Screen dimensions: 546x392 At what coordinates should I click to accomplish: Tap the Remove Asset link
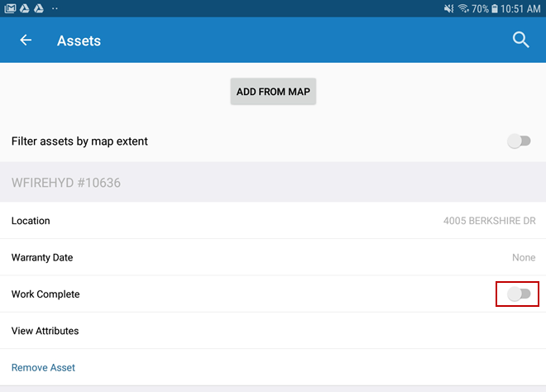click(x=43, y=367)
